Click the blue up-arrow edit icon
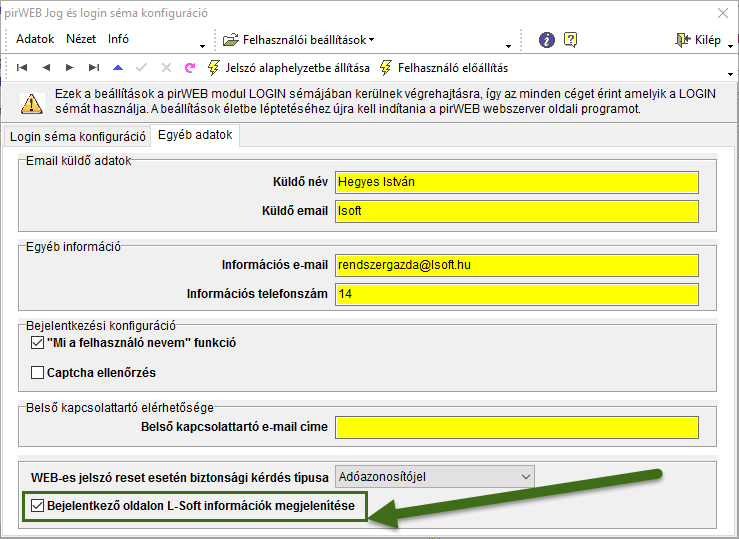The image size is (739, 539). point(118,68)
